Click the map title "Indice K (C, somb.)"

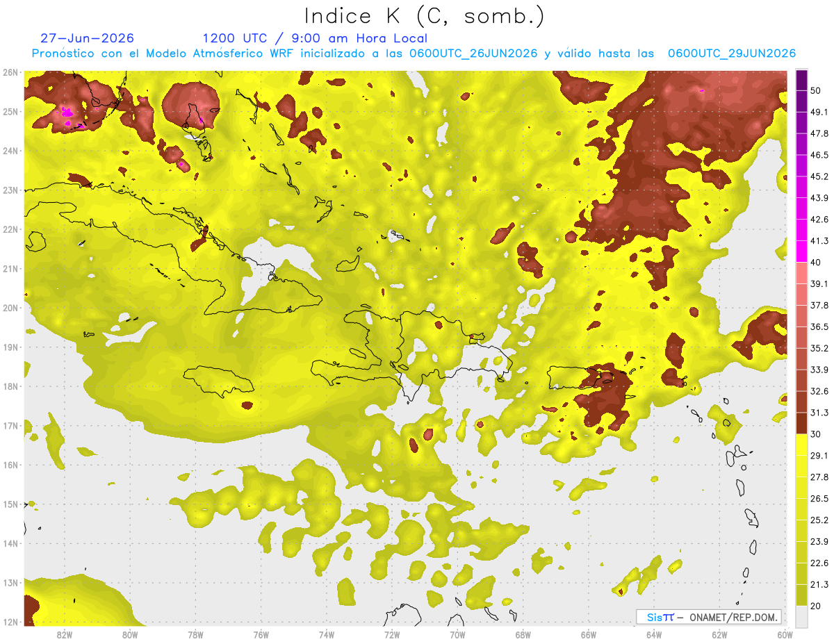(423, 16)
